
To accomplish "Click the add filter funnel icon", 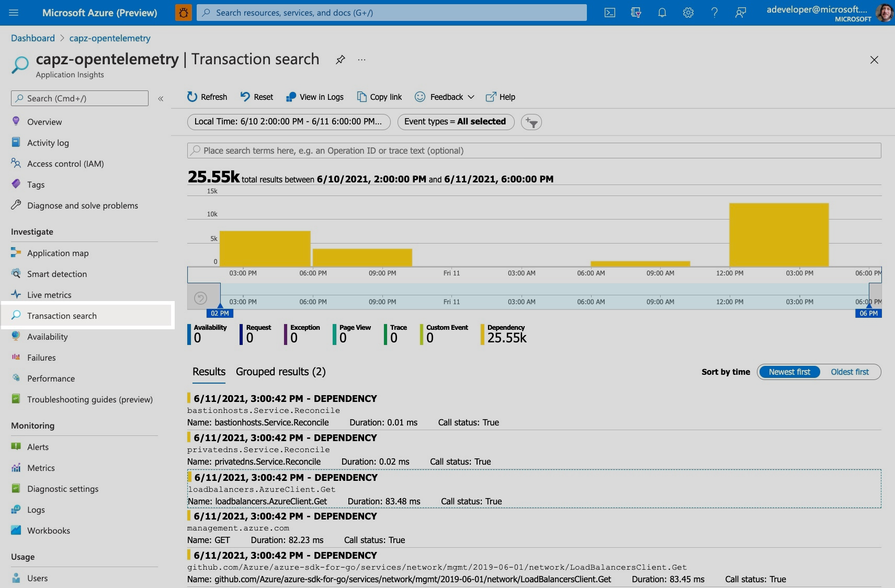I will pos(531,122).
